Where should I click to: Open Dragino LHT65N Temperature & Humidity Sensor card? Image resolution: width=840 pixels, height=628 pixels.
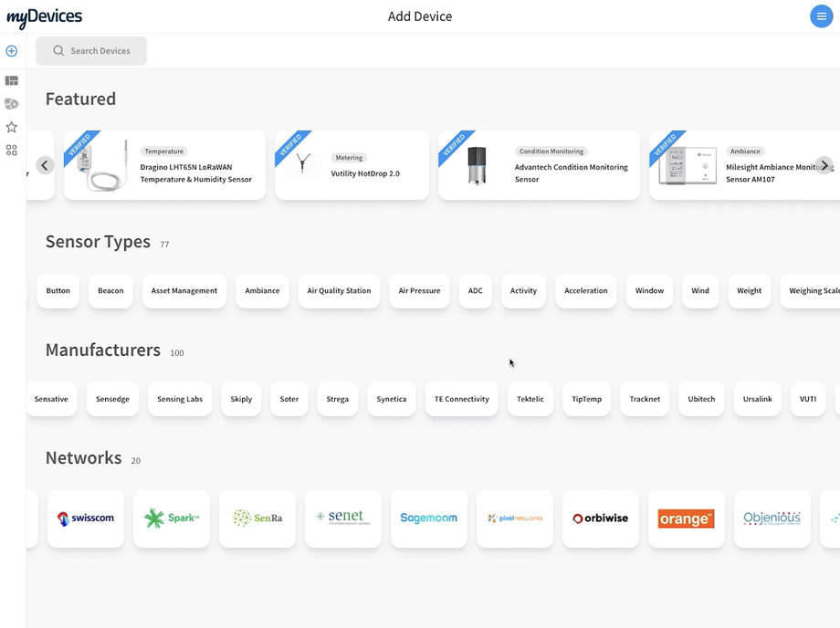[164, 165]
